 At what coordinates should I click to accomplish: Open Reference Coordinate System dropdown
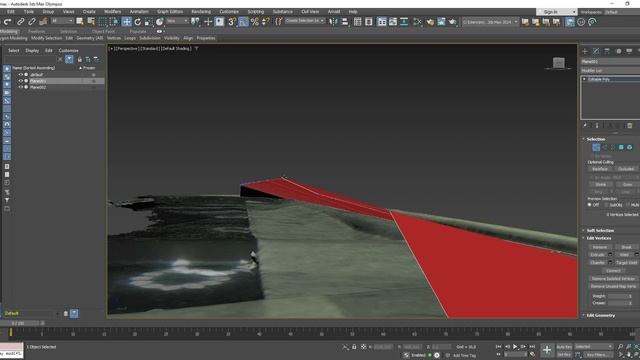[177, 21]
